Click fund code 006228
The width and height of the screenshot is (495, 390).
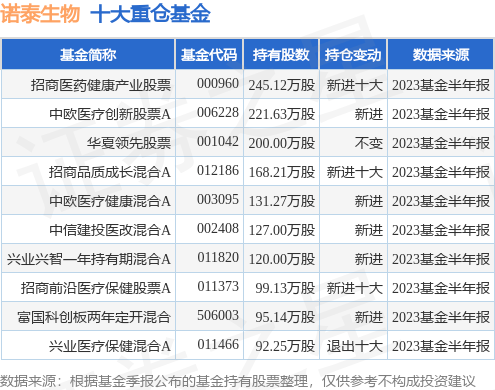coord(218,112)
